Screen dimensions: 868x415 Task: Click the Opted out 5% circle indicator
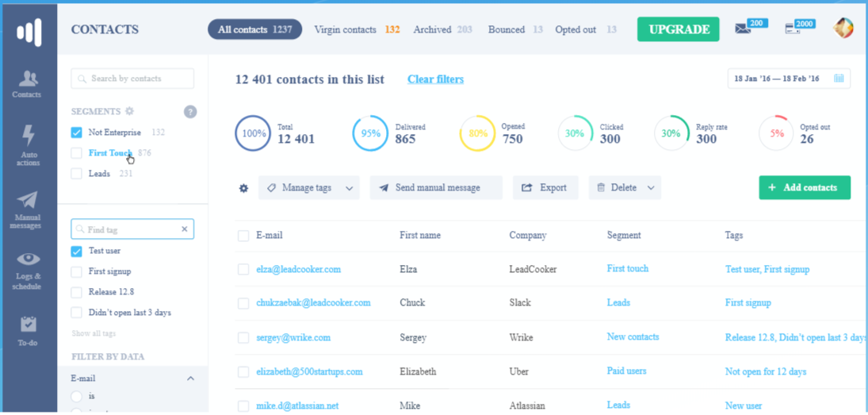point(777,133)
